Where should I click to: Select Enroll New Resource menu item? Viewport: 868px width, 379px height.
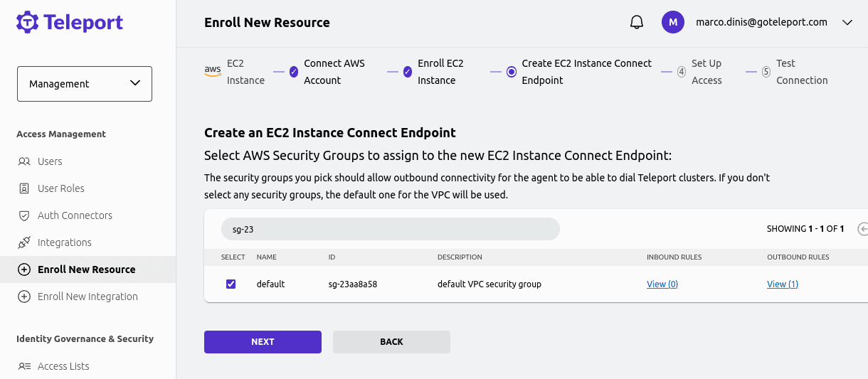(x=88, y=269)
